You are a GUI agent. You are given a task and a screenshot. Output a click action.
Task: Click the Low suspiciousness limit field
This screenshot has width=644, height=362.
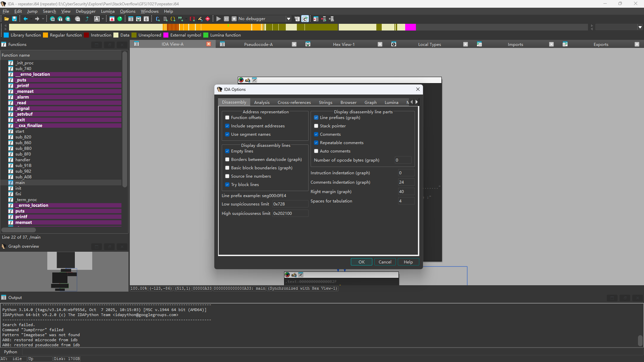point(290,204)
